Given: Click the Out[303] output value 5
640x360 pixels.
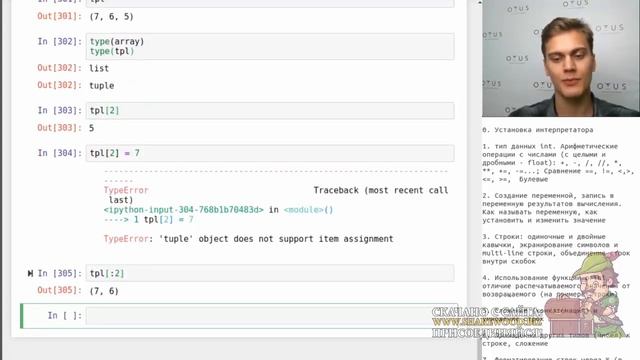Looking at the screenshot, I should pos(91,128).
